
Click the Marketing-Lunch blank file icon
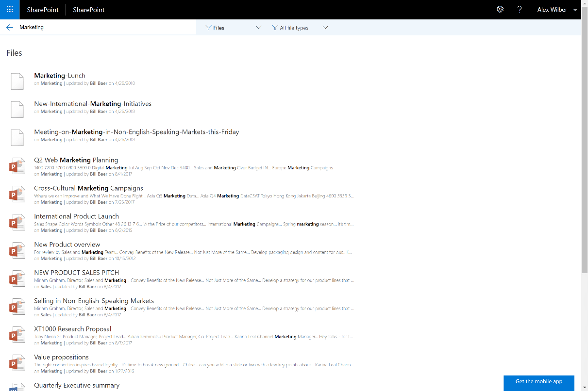click(17, 81)
